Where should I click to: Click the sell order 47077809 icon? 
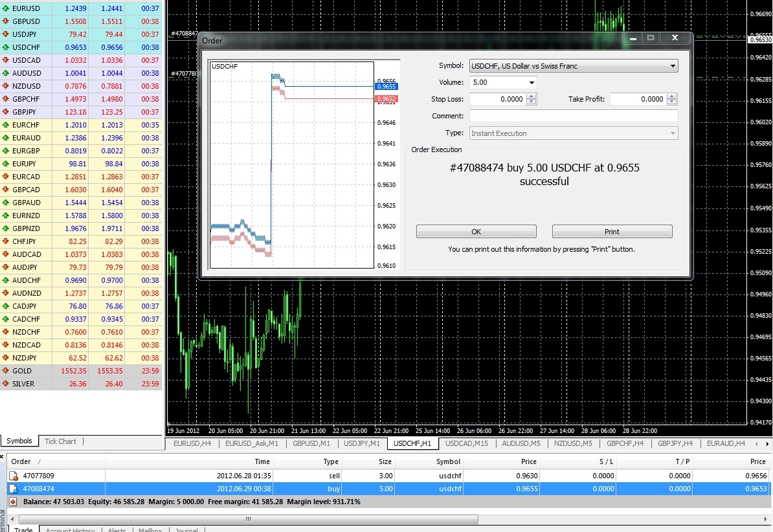[14, 475]
